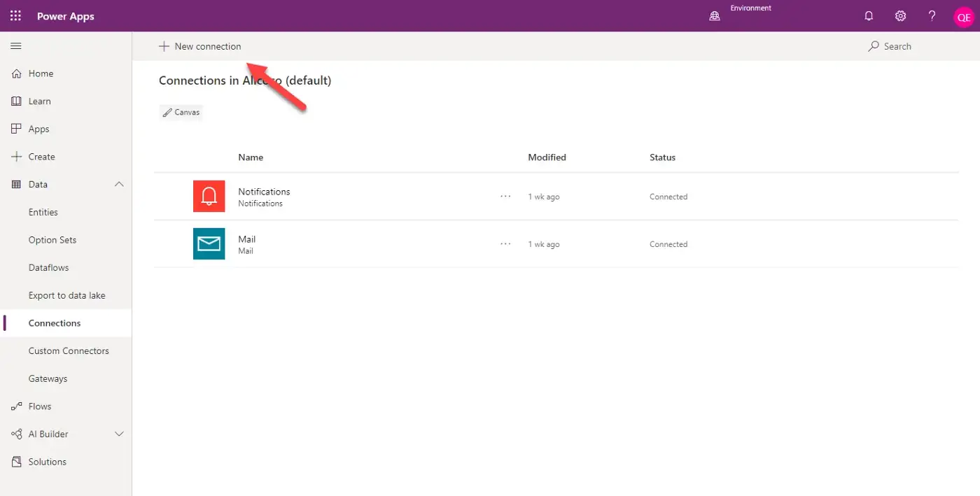The image size is (980, 496).
Task: Click the Notifications connector bell icon
Action: point(209,196)
